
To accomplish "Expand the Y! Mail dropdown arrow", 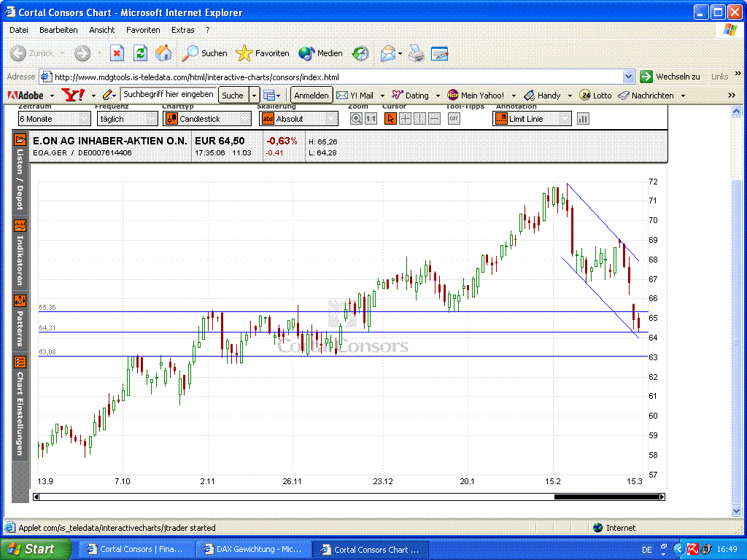I will coord(382,96).
